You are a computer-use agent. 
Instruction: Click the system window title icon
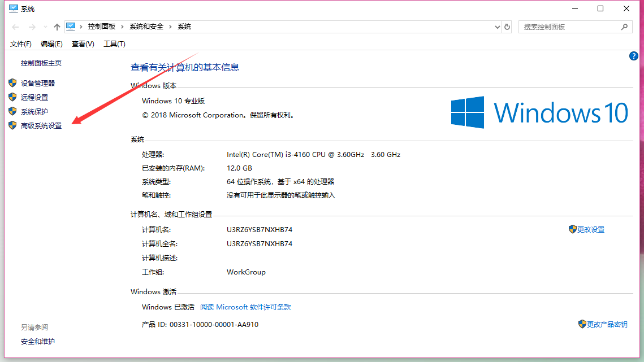(x=13, y=8)
